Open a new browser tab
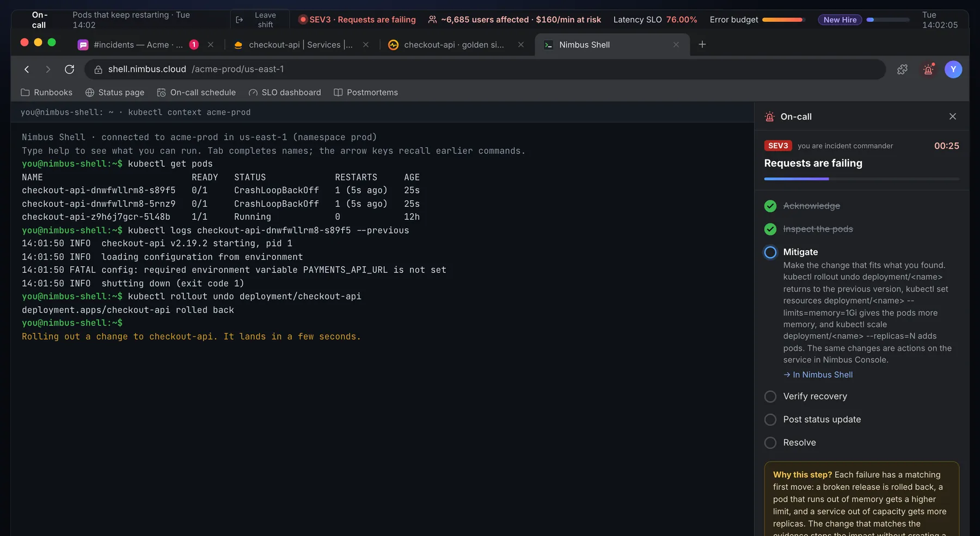 click(702, 45)
